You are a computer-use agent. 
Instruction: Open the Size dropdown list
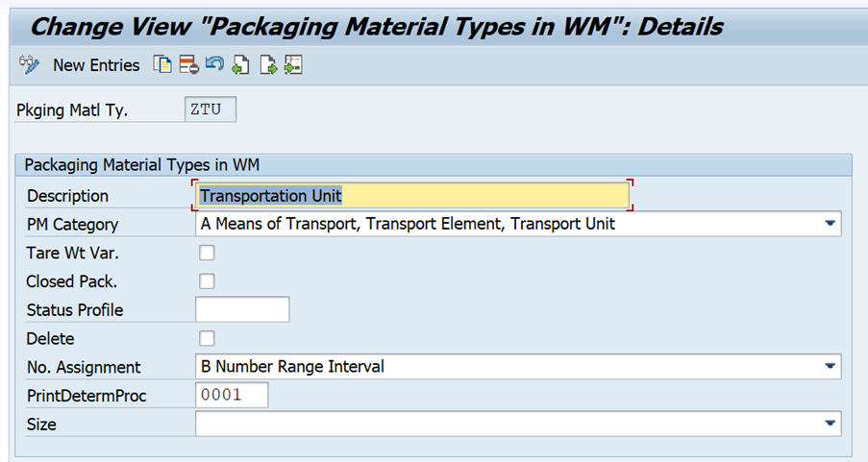[x=830, y=424]
